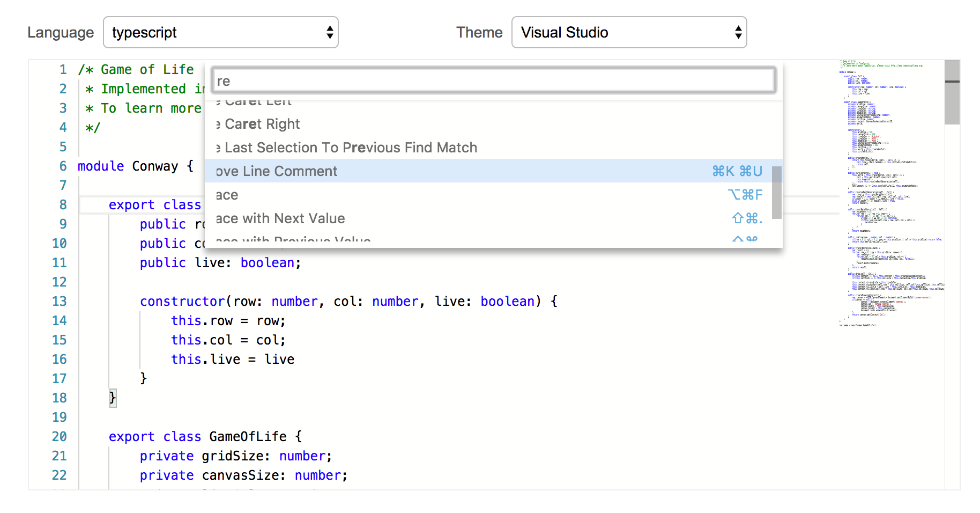Click the editor vertical scrollbar thumb

[x=952, y=92]
